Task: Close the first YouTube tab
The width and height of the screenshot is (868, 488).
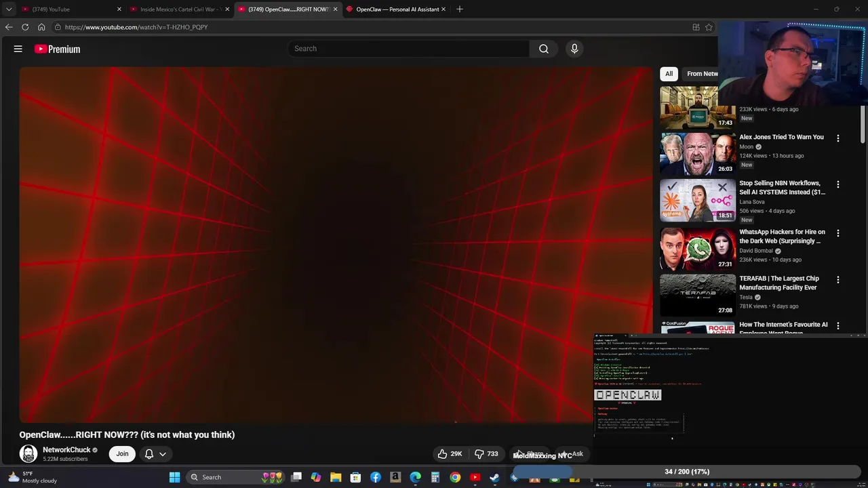Action: (x=119, y=9)
